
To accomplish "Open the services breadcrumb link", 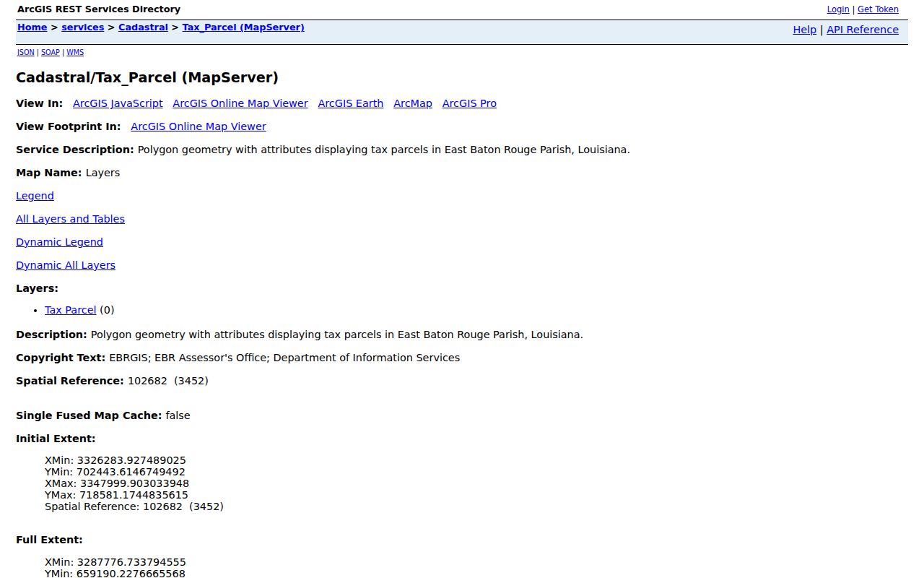I will [x=83, y=27].
